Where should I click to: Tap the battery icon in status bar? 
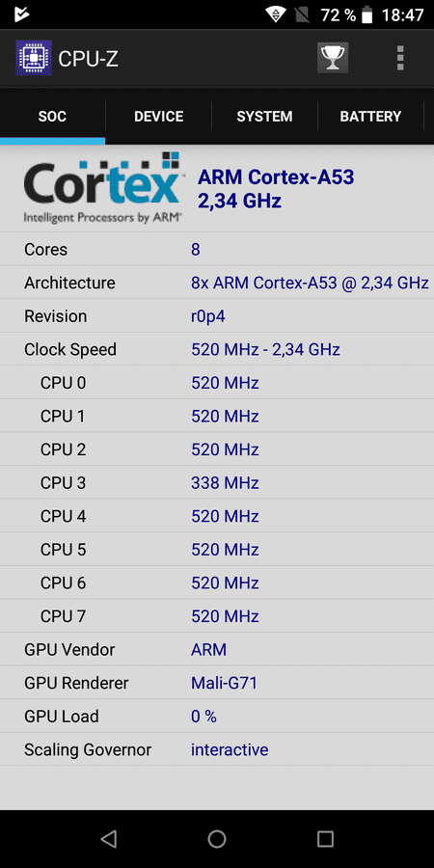pyautogui.click(x=367, y=14)
